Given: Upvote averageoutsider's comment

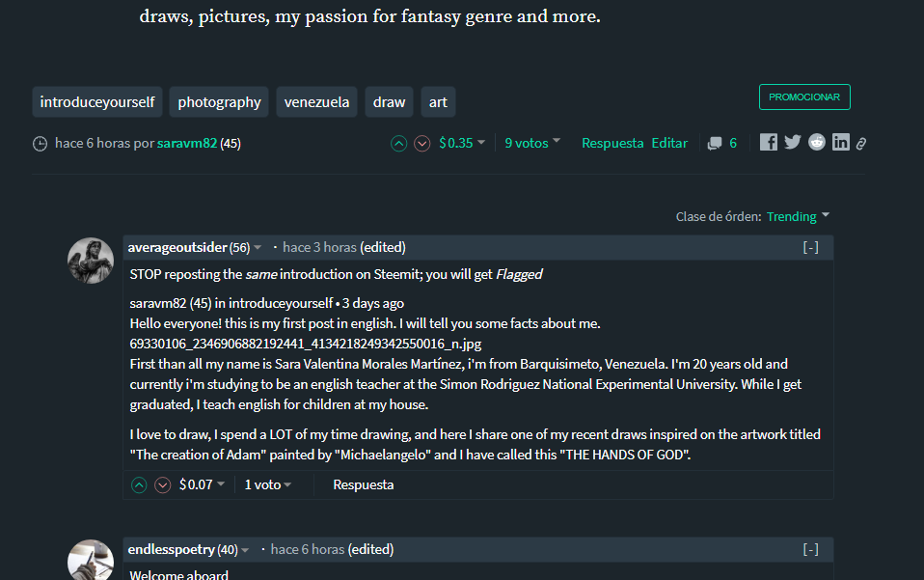Looking at the screenshot, I should pyautogui.click(x=139, y=484).
